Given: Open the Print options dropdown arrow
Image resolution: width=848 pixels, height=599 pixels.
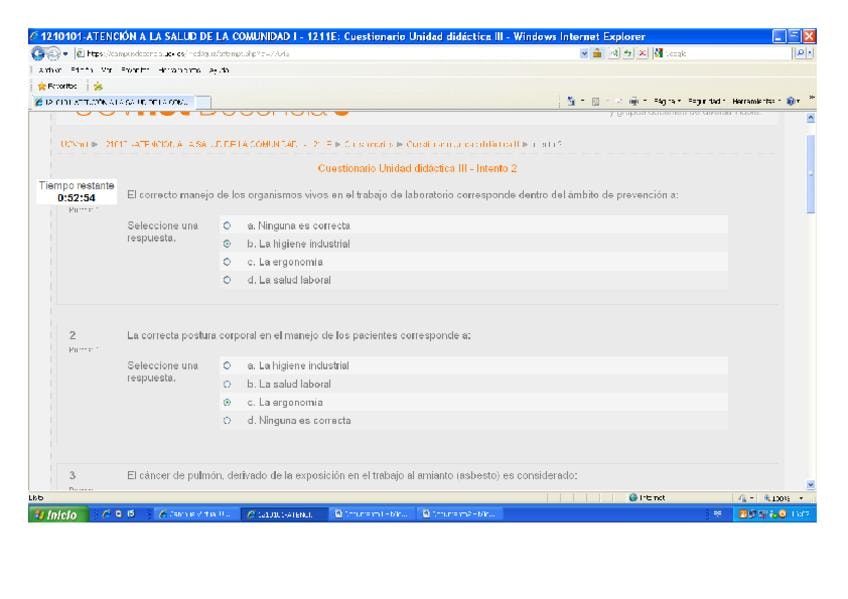Looking at the screenshot, I should (x=645, y=101).
